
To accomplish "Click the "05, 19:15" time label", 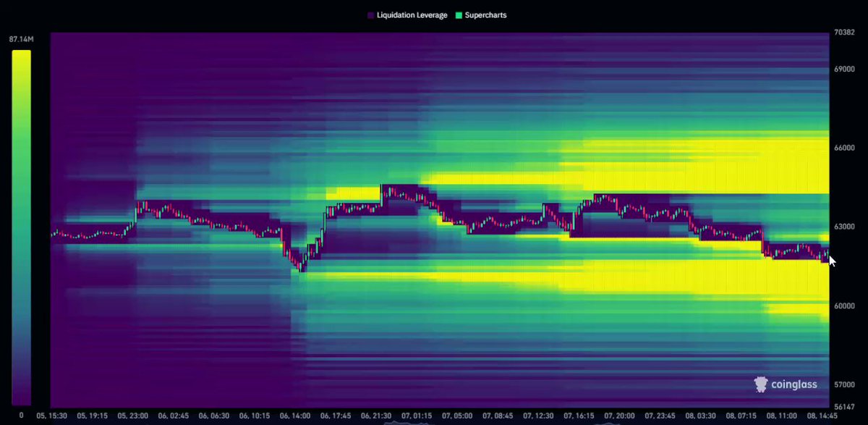I will [x=92, y=416].
